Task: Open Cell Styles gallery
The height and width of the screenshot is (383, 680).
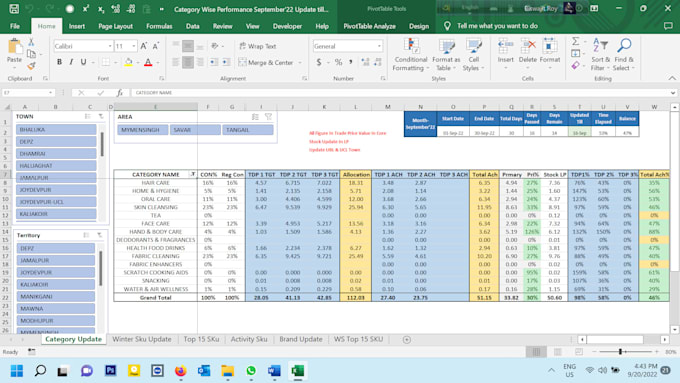Action: (x=473, y=55)
